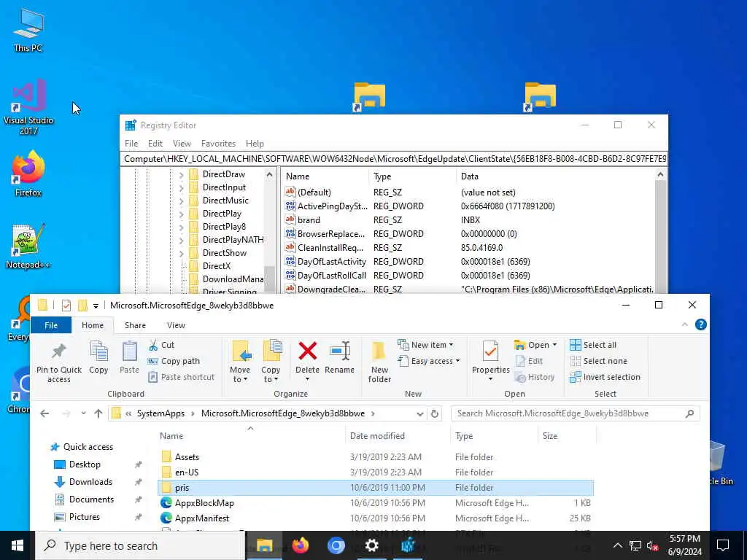Expand DirectDraw key in Registry Editor
Image resolution: width=747 pixels, height=560 pixels.
181,175
